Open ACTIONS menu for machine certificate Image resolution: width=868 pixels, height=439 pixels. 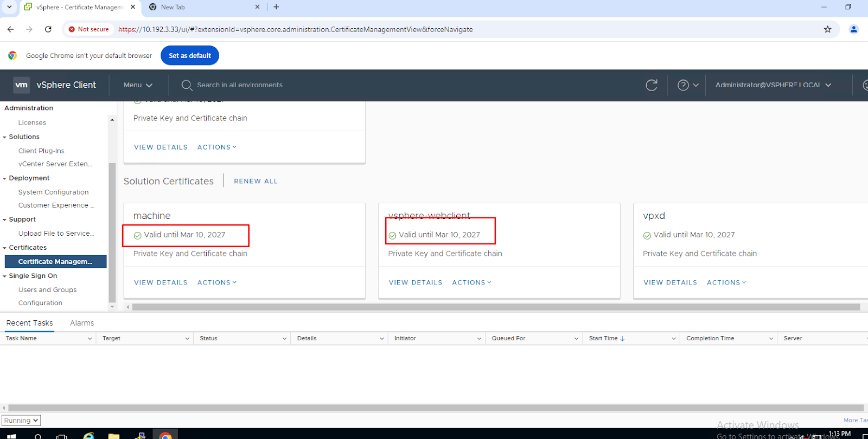pyautogui.click(x=217, y=282)
